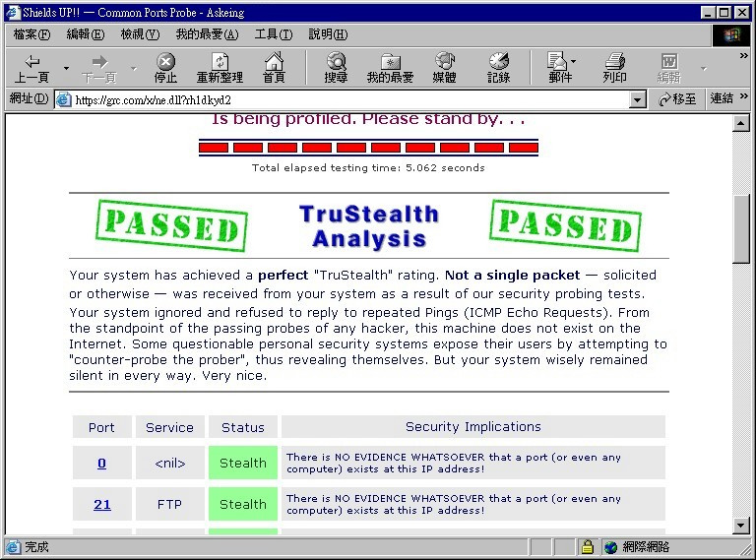Screen dimensions: 756x560
Task: Click the <nil> service cell
Action: (169, 463)
